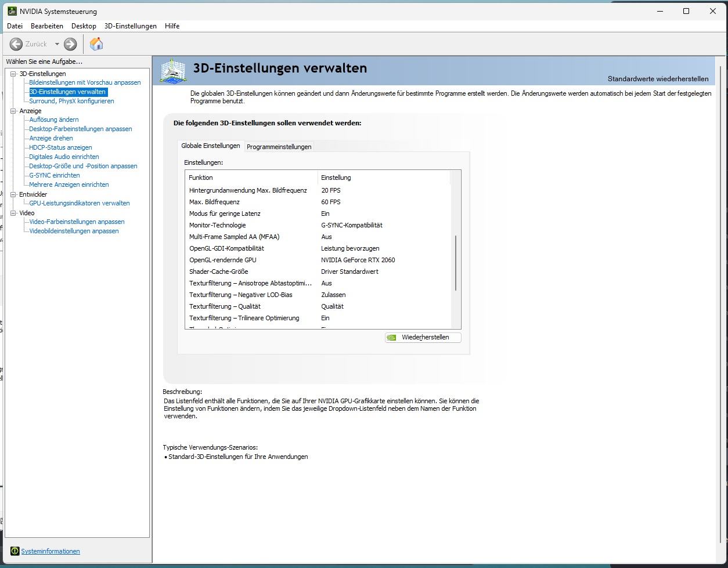The image size is (728, 568).
Task: Click Standardwerte wiederherstellen link
Action: pos(658,79)
